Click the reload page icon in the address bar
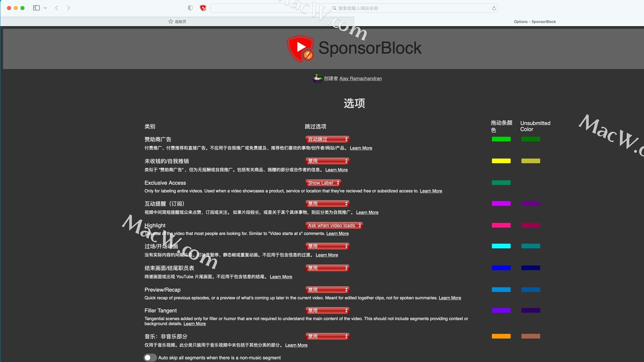This screenshot has width=644, height=362. tap(494, 8)
